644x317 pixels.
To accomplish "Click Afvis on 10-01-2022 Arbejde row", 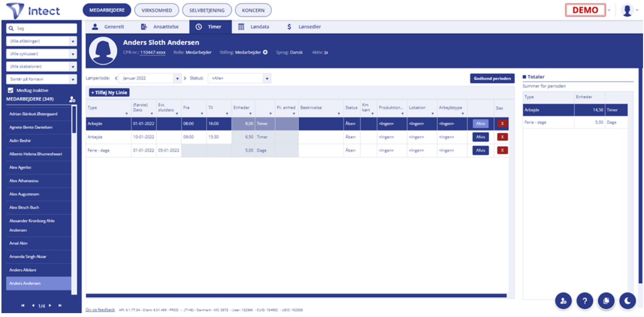I will pyautogui.click(x=480, y=137).
